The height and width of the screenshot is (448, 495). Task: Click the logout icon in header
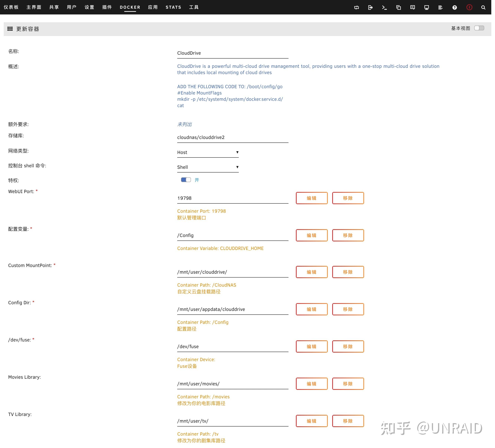click(370, 8)
